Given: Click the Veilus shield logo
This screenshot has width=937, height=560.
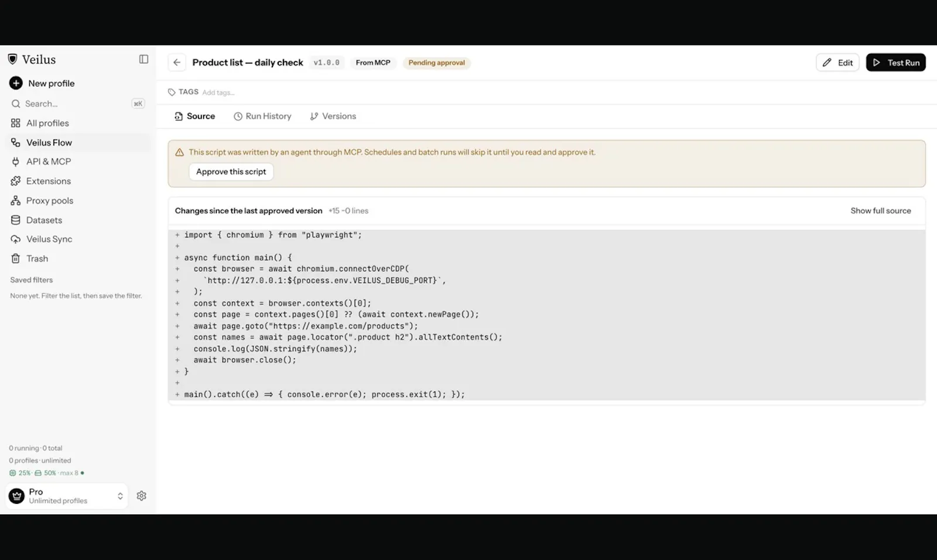Looking at the screenshot, I should (12, 59).
